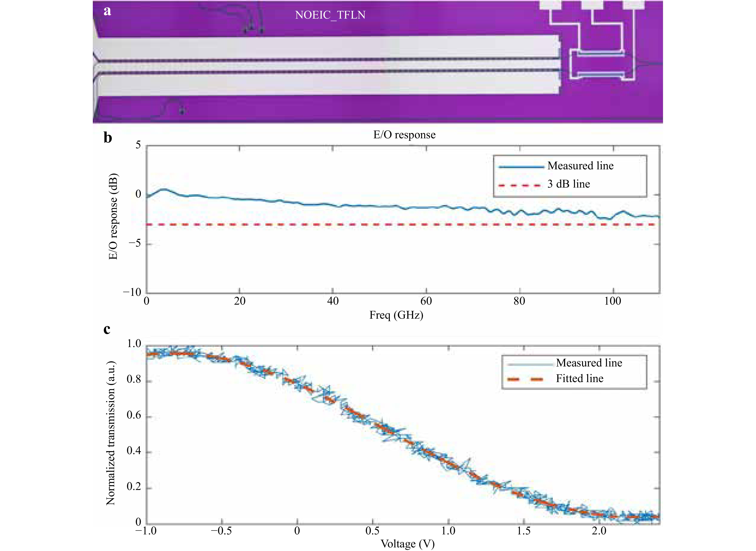The height and width of the screenshot is (551, 756).
Task: Click the 2.0 tick label on voltage axis
Action: pos(599,531)
